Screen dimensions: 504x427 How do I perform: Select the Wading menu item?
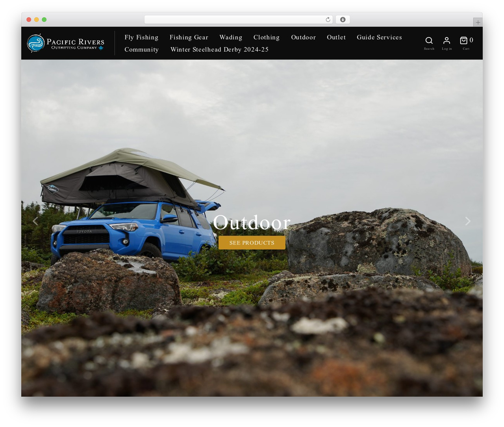pos(231,37)
